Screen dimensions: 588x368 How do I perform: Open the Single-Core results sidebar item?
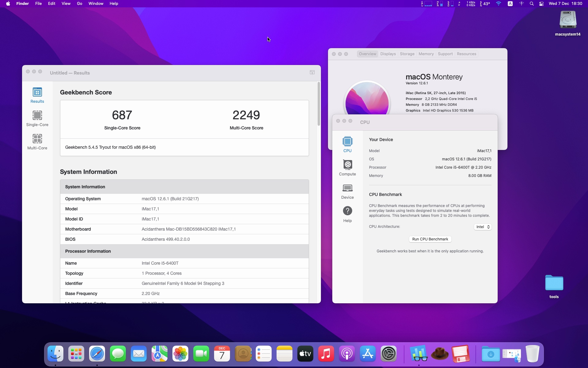coord(37,118)
